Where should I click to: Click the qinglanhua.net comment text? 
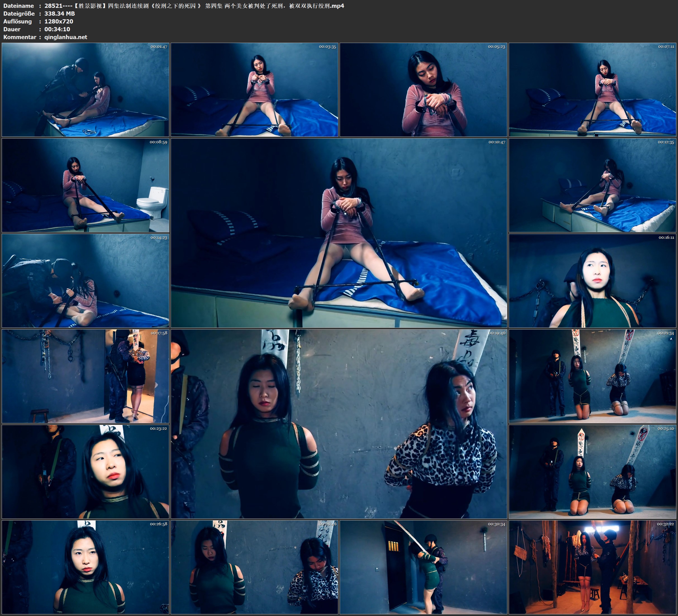coord(66,37)
